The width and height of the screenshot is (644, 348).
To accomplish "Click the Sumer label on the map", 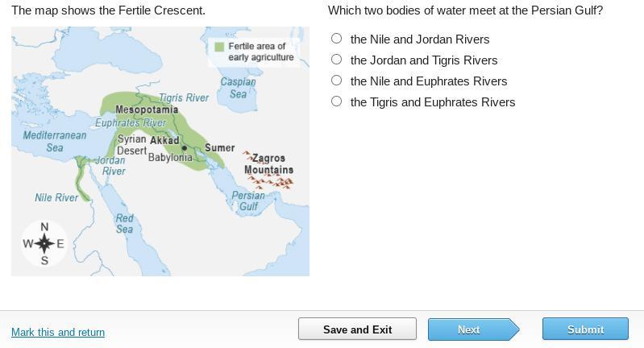I will [219, 148].
